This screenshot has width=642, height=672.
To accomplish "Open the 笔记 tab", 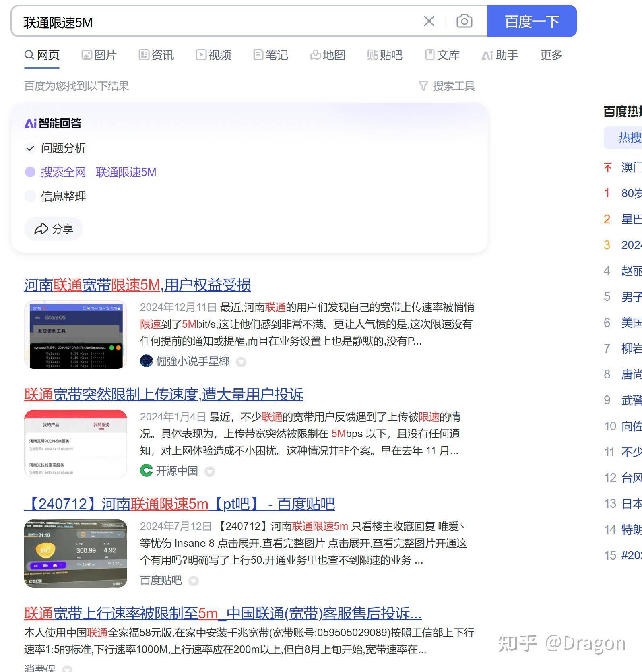I will click(x=270, y=55).
